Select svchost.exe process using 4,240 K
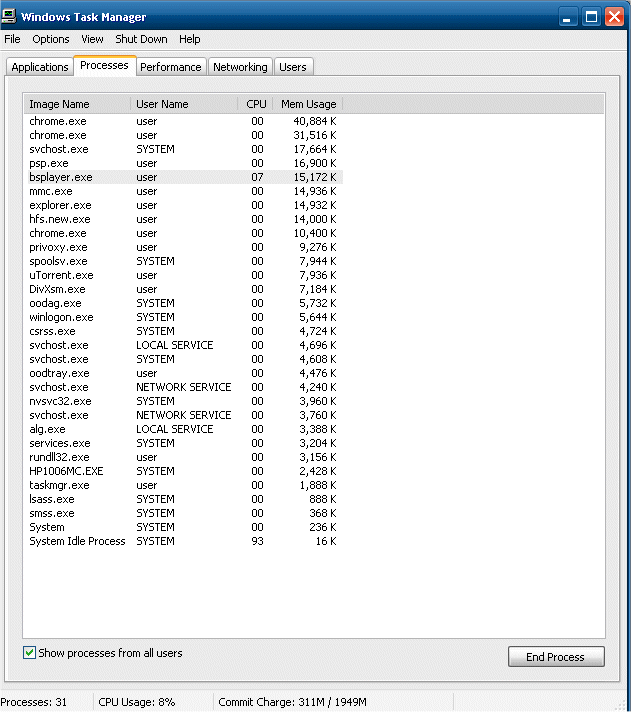This screenshot has height=712, width=631. pyautogui.click(x=183, y=387)
